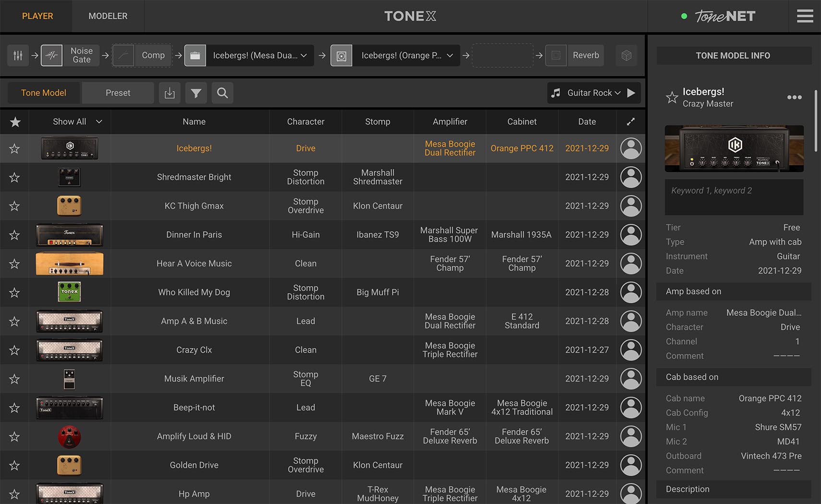Click the search magnifier icon
Screen dimensions: 821x504
pos(222,93)
